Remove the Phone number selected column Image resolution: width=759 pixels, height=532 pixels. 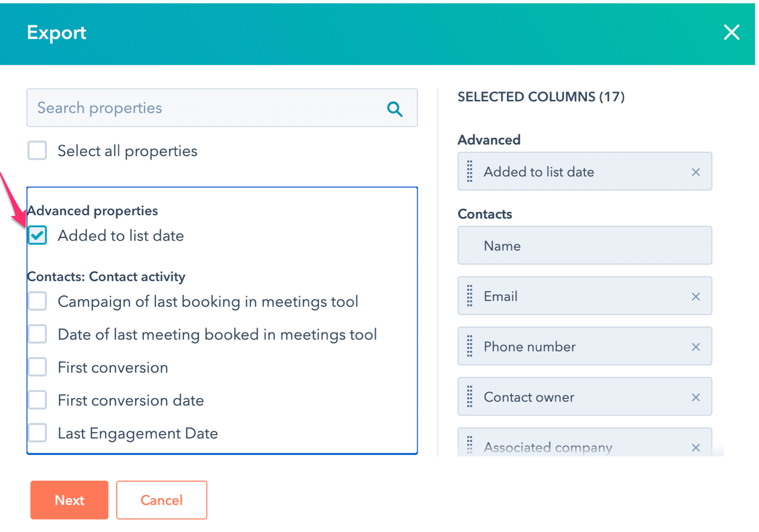[695, 347]
